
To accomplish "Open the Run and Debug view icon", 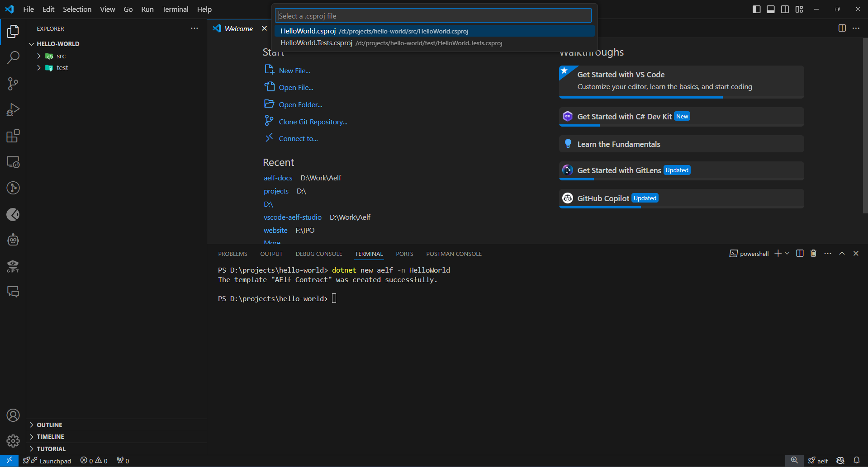I will (13, 110).
